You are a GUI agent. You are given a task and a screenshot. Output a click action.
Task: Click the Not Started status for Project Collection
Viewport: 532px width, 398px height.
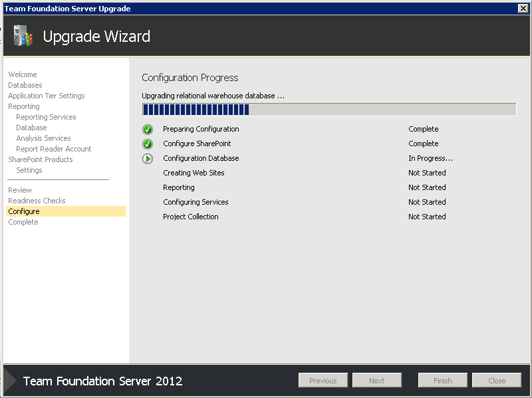[427, 217]
